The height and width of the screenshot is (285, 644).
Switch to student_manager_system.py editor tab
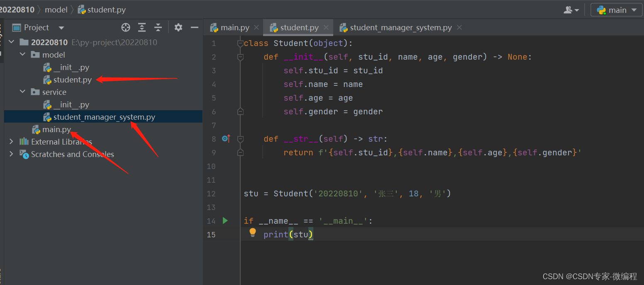(x=401, y=28)
